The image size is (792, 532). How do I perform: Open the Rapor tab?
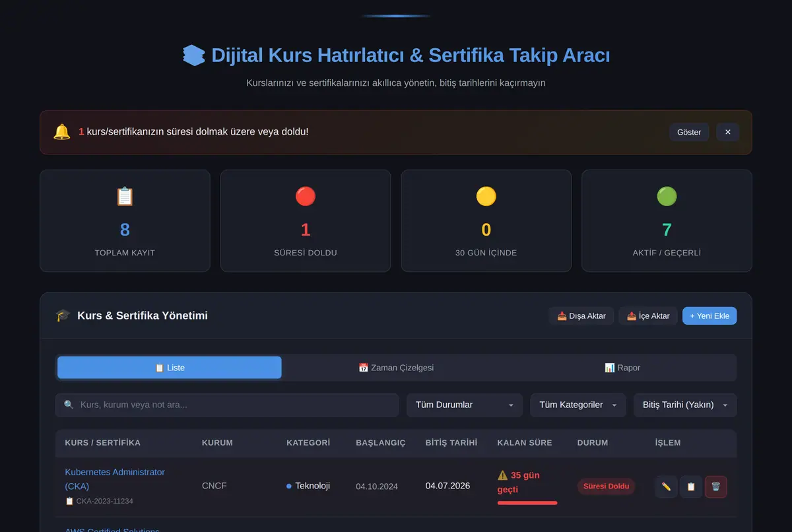click(622, 368)
